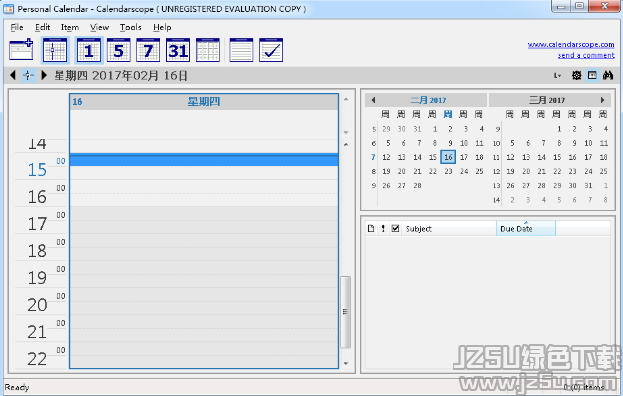Click the 18 hour time label
Viewport: 623px width, 396px height.
pyautogui.click(x=37, y=251)
